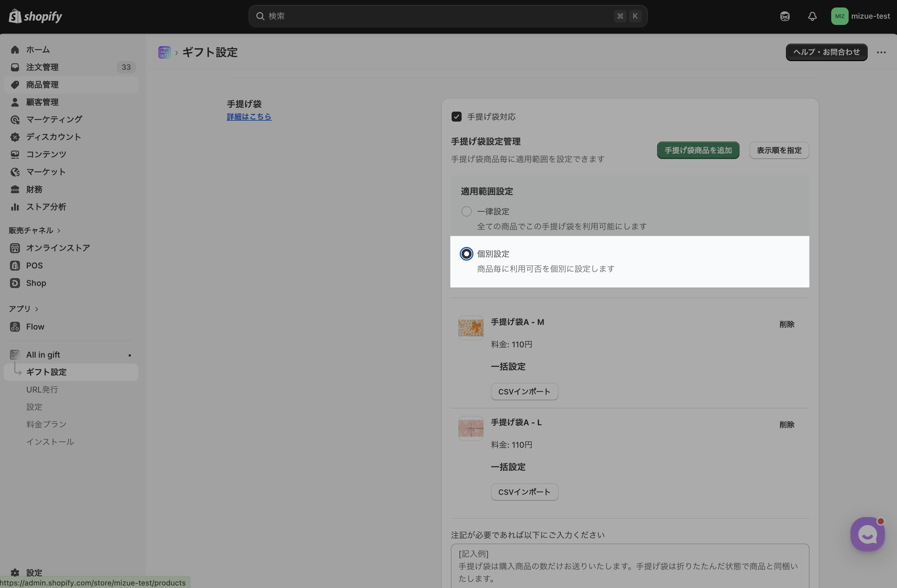897x588 pixels.
Task: Click 手提げ袋商品を追加 button
Action: tap(698, 150)
